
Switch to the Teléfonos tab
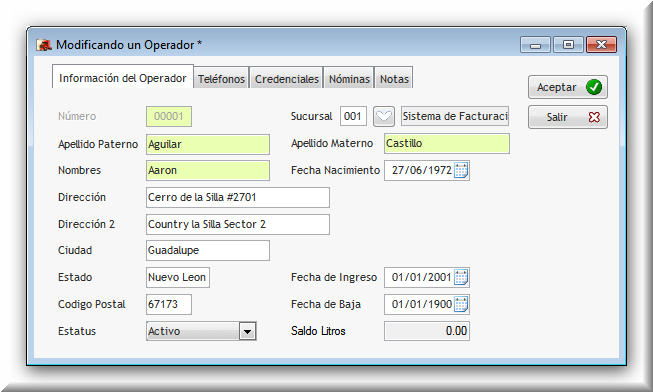[221, 78]
